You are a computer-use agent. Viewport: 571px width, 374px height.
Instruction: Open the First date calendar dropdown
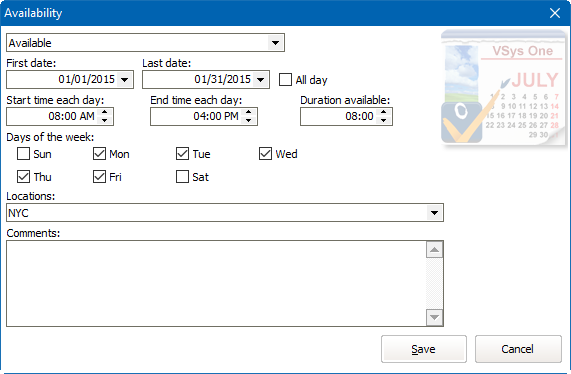(125, 79)
